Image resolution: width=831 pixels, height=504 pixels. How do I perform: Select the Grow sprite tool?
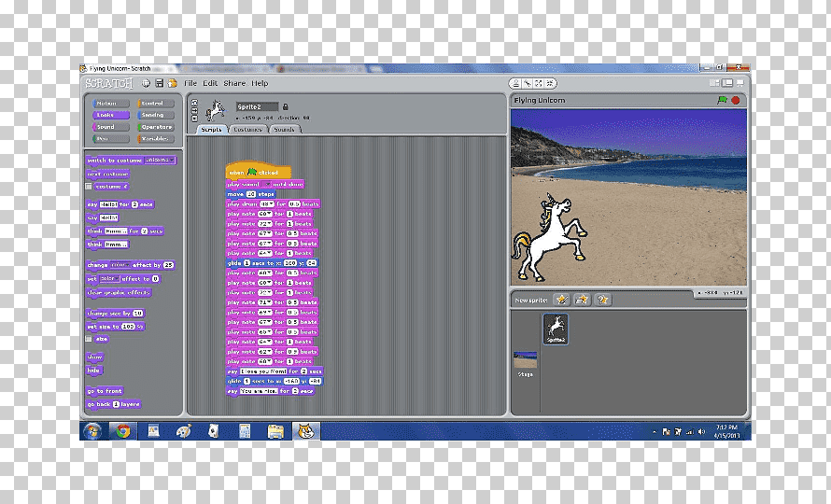(x=539, y=84)
